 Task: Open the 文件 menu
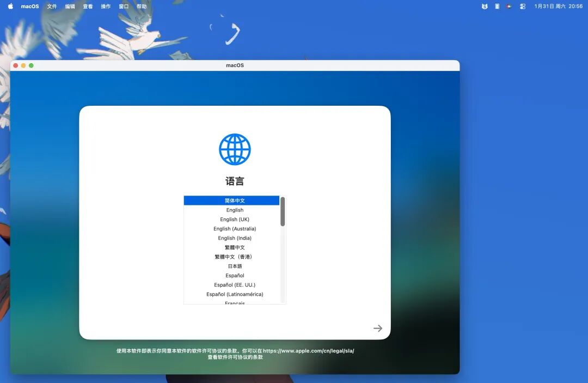pyautogui.click(x=52, y=6)
